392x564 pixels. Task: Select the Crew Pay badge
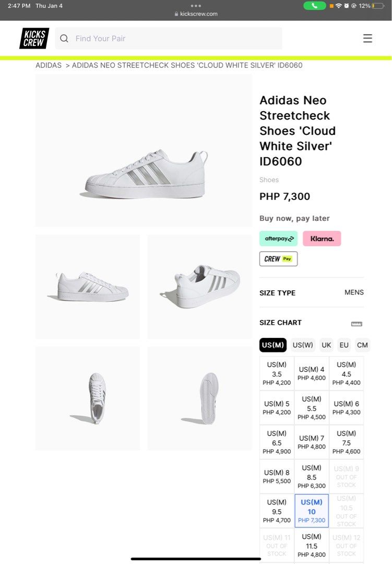point(278,259)
